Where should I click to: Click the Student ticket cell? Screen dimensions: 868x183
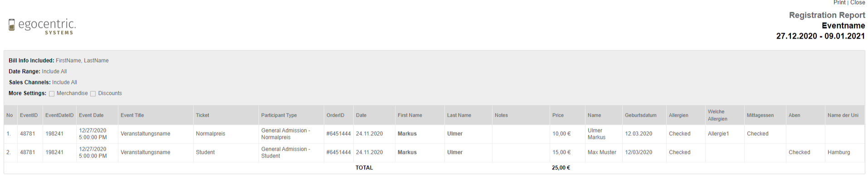[205, 153]
